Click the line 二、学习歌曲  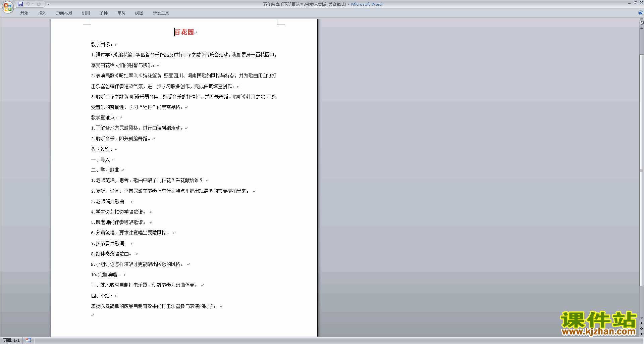pos(105,170)
